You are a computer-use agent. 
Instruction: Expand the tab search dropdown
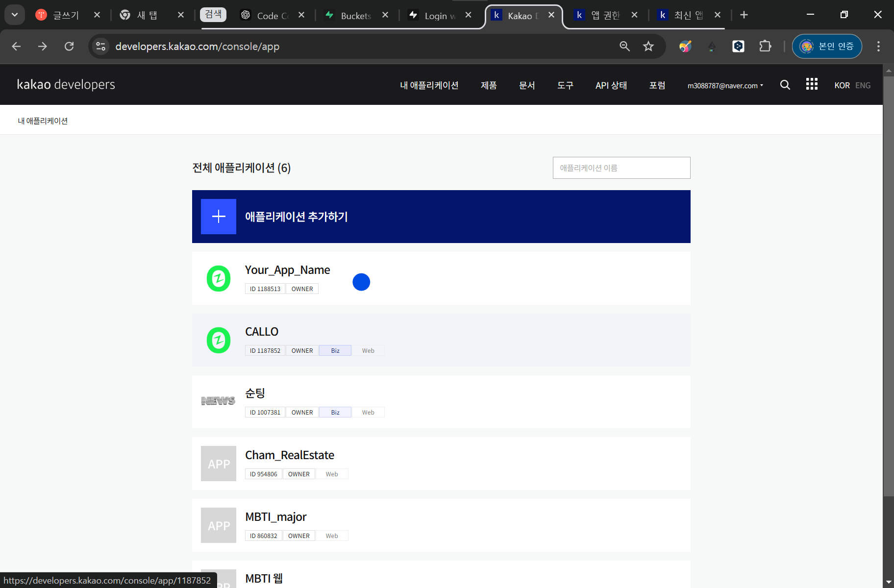(x=15, y=15)
